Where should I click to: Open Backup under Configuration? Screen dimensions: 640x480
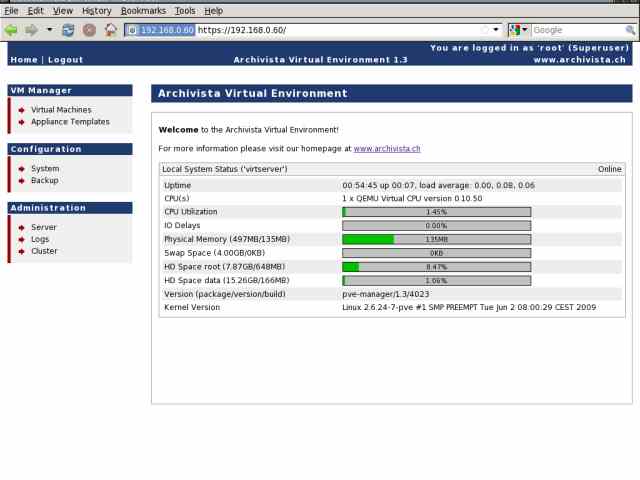(45, 180)
